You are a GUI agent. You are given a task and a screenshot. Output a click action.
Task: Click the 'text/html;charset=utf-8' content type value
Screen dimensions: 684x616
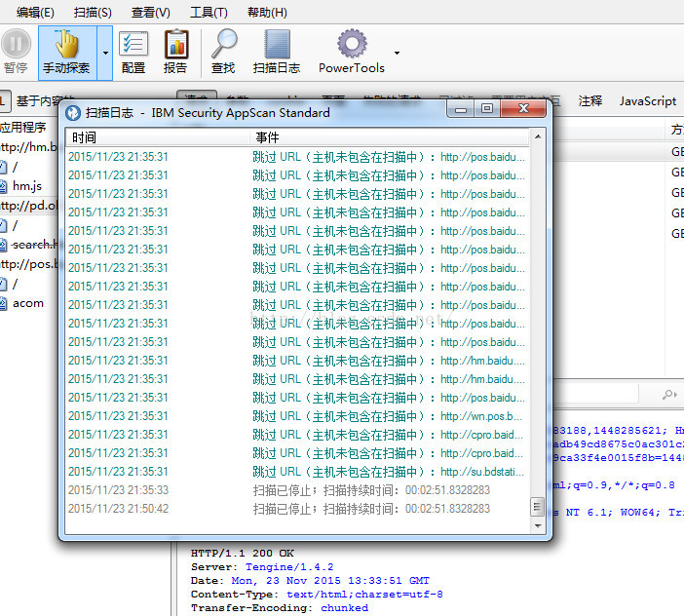click(x=364, y=595)
